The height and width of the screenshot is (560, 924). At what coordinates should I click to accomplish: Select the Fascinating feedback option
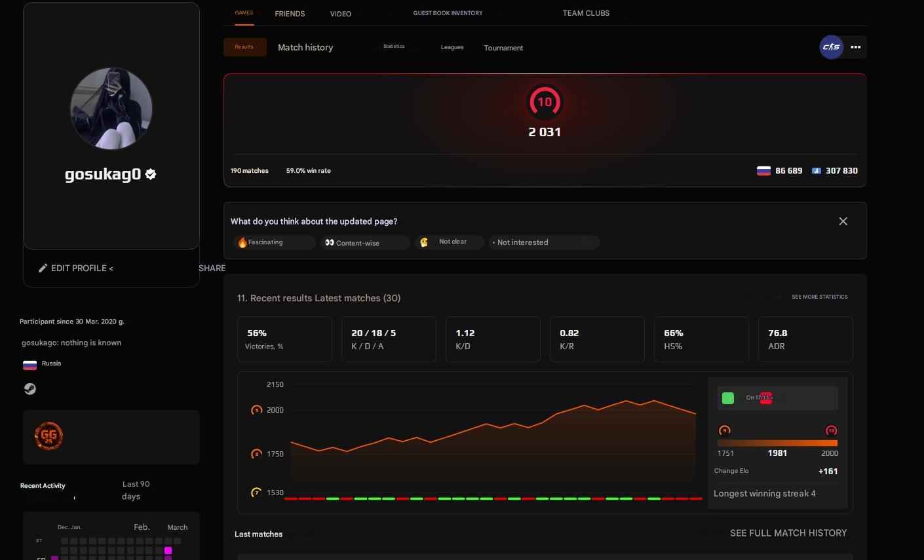point(274,242)
